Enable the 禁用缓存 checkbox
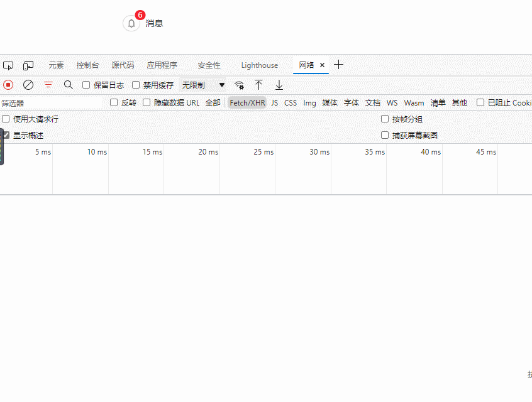The width and height of the screenshot is (532, 402). [x=136, y=85]
